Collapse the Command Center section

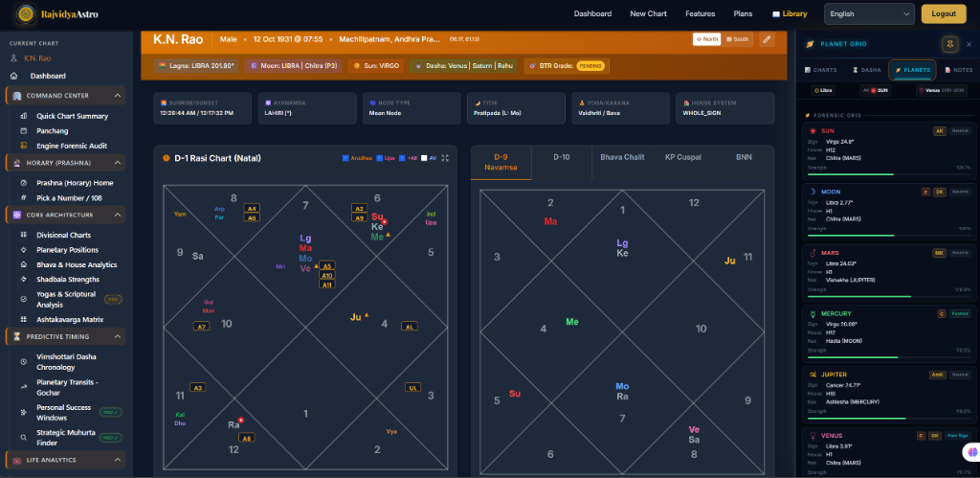point(118,96)
